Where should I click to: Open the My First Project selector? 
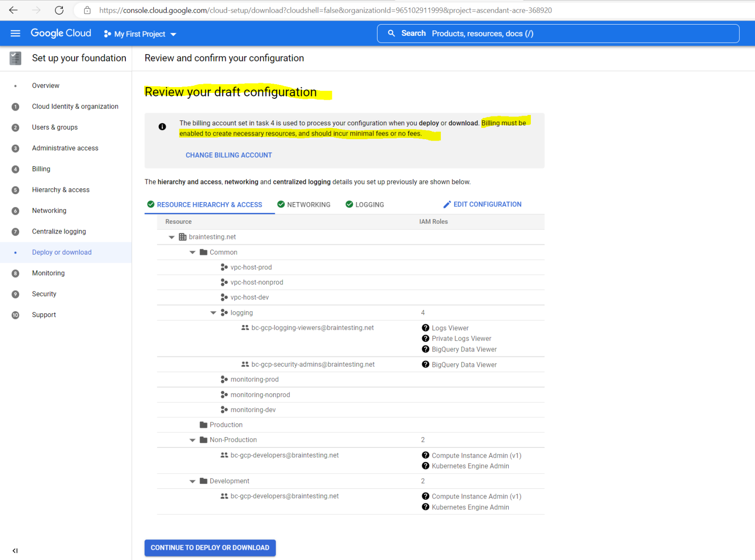point(139,33)
